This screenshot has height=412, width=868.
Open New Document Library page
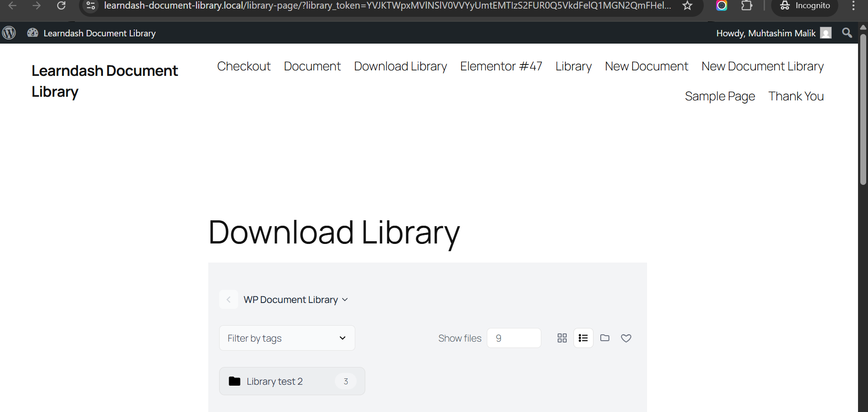pos(762,66)
